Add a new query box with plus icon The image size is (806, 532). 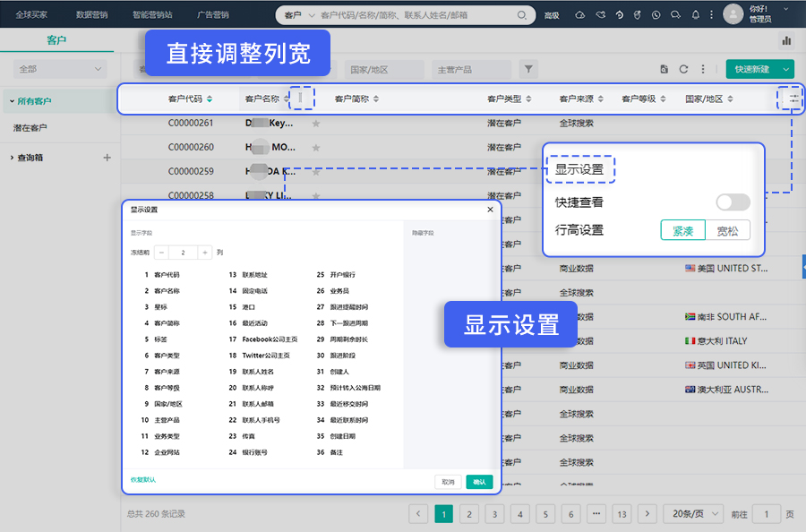pyautogui.click(x=107, y=158)
